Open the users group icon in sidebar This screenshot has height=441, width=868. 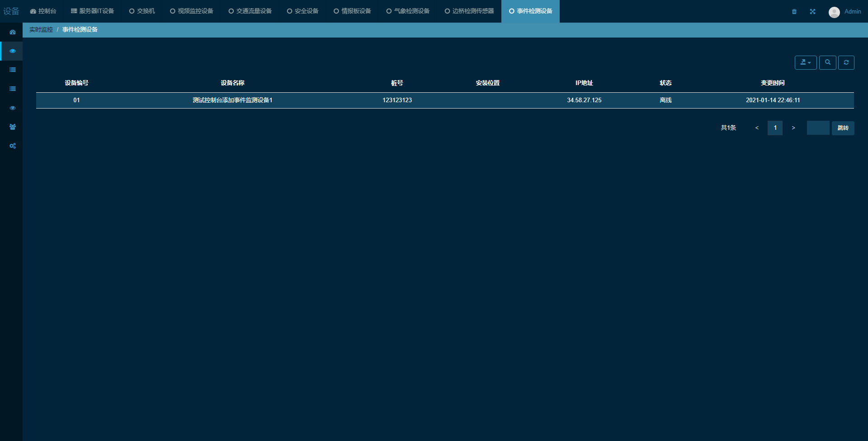click(13, 127)
